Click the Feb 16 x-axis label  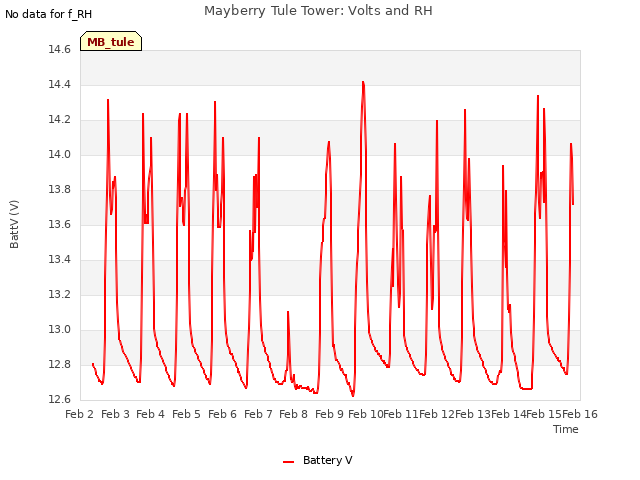tap(580, 414)
